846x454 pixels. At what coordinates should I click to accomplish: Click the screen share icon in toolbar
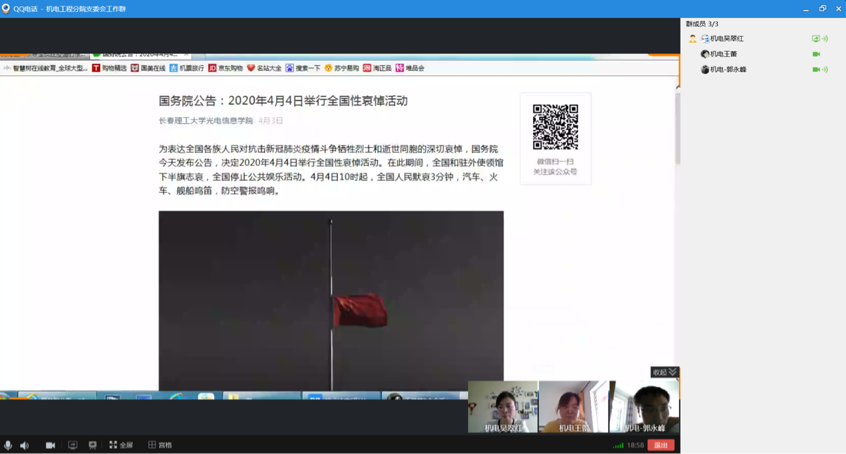(x=72, y=445)
